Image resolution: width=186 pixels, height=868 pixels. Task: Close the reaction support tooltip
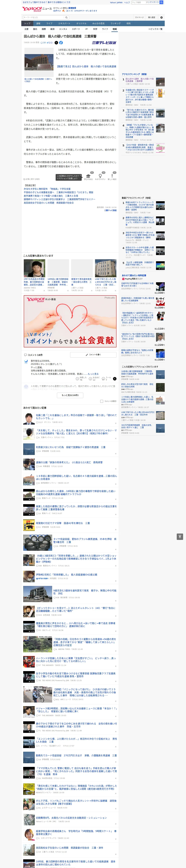click(81, 175)
